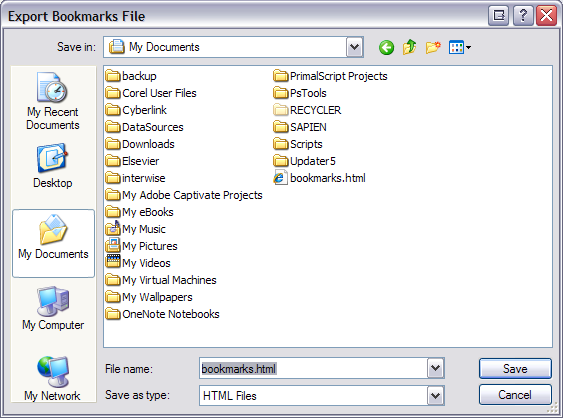Expand the File name dropdown arrow

[x=435, y=368]
